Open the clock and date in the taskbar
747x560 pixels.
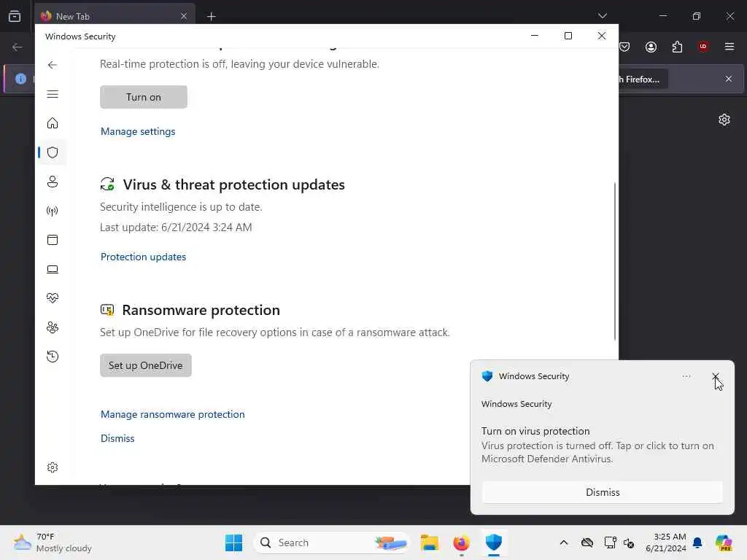[666, 542]
